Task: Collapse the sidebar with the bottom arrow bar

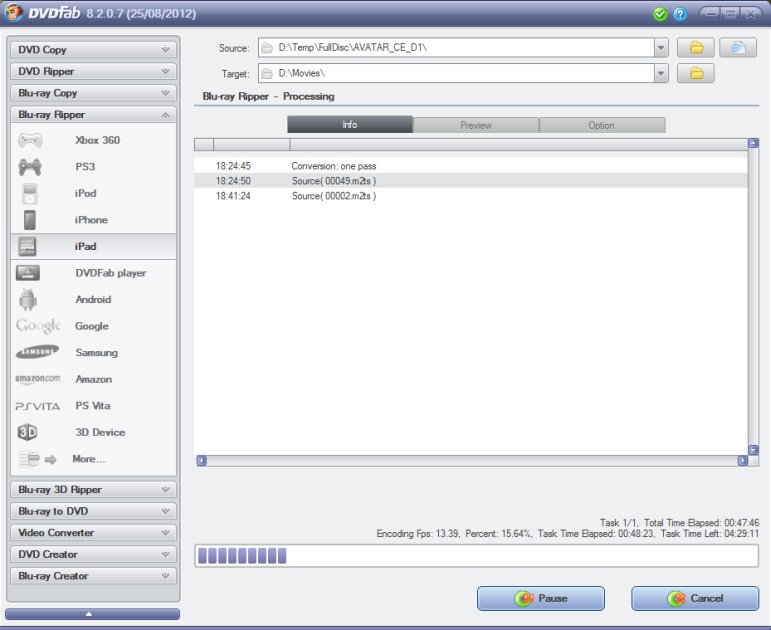Action: pos(92,614)
